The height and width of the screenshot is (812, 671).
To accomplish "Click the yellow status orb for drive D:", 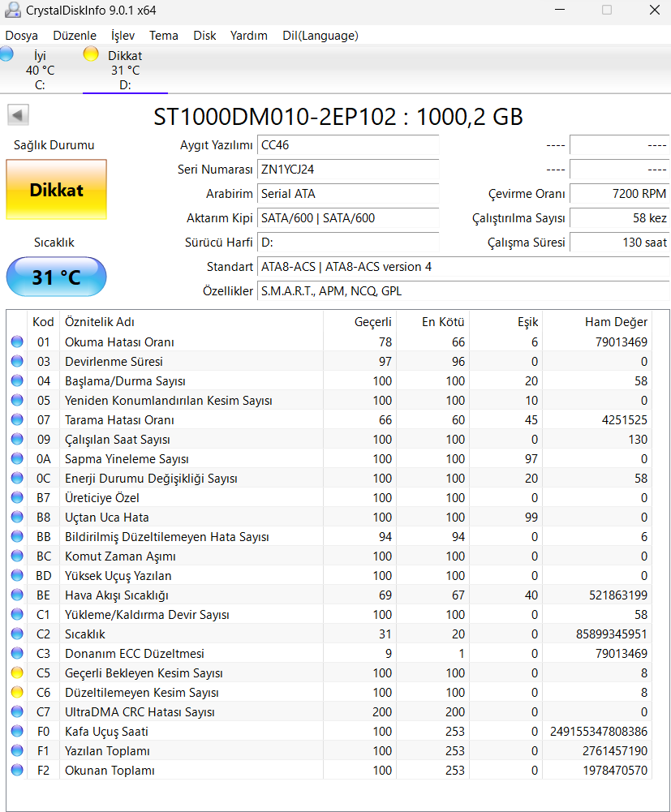I will (91, 54).
